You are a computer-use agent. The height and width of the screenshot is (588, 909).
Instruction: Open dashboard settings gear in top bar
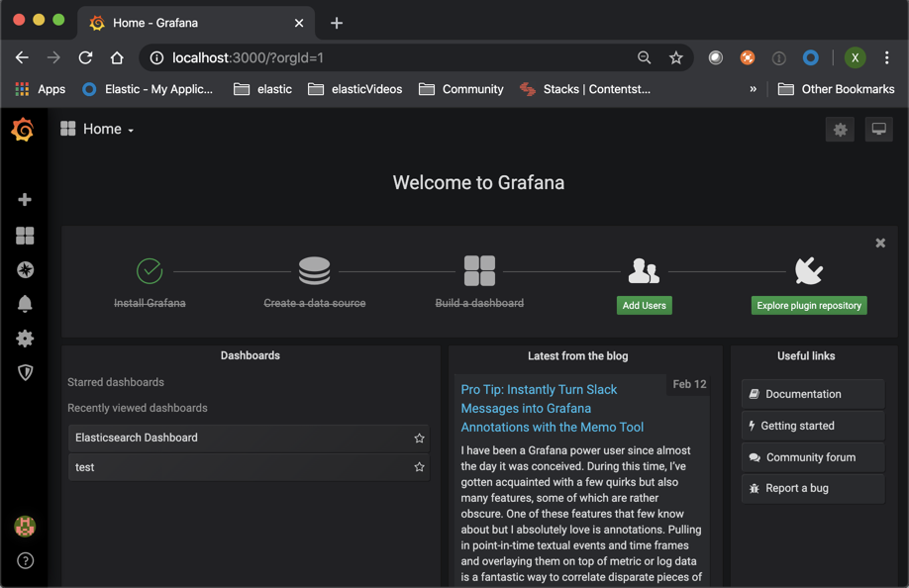point(840,129)
